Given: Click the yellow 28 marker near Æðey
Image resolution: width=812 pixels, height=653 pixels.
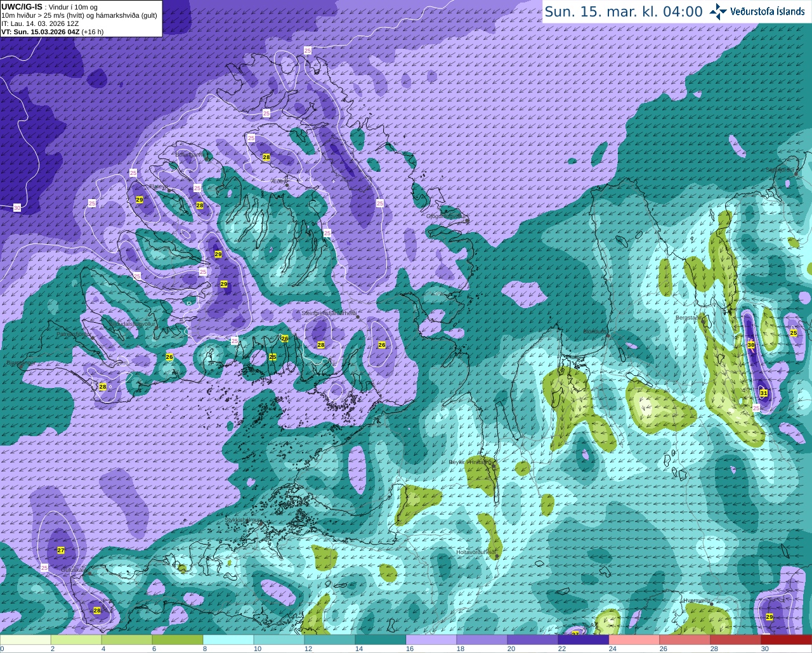Looking at the screenshot, I should pyautogui.click(x=266, y=157).
